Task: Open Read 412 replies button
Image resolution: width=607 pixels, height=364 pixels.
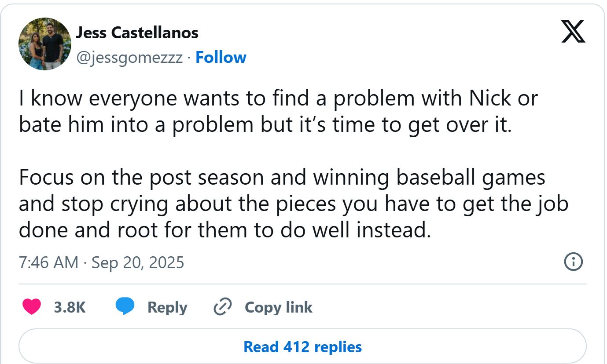Action: (302, 347)
